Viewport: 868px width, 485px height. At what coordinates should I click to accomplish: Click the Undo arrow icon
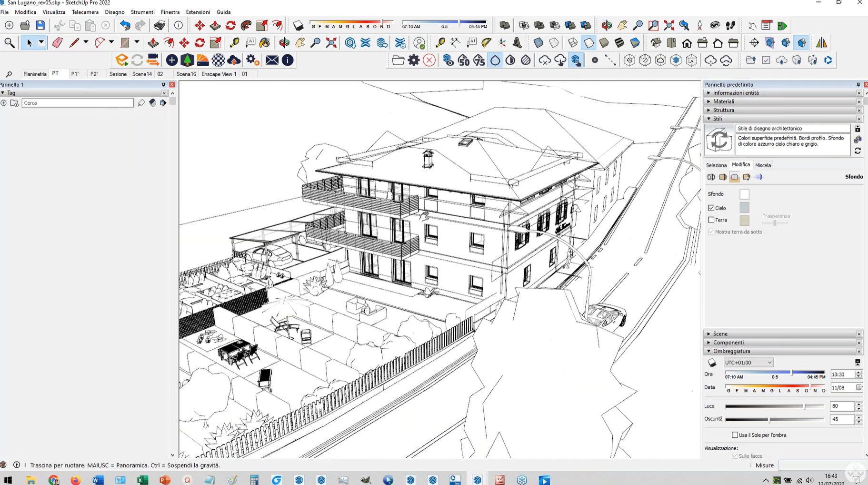(125, 26)
